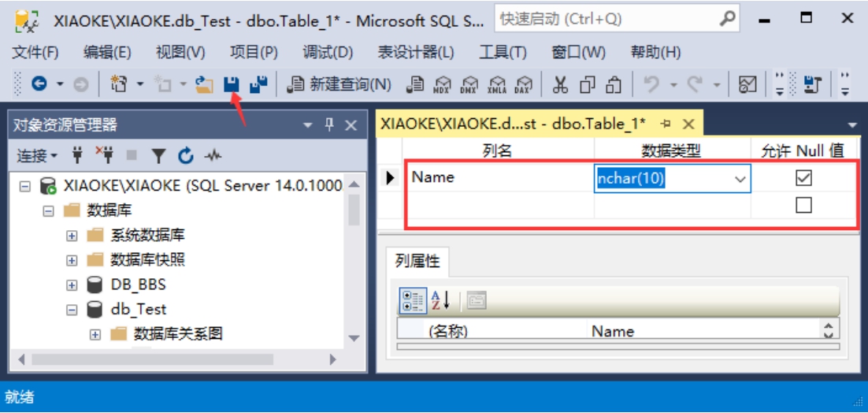The image size is (868, 413).
Task: Click the DMX query icon
Action: click(x=469, y=84)
